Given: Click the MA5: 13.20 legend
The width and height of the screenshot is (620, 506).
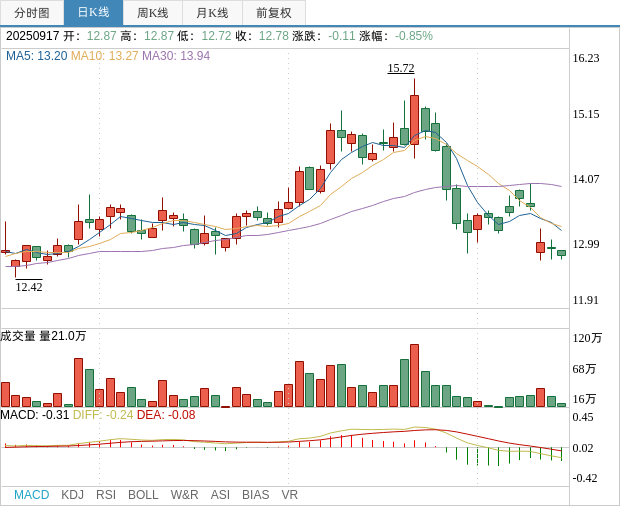Looking at the screenshot, I should pyautogui.click(x=37, y=56).
